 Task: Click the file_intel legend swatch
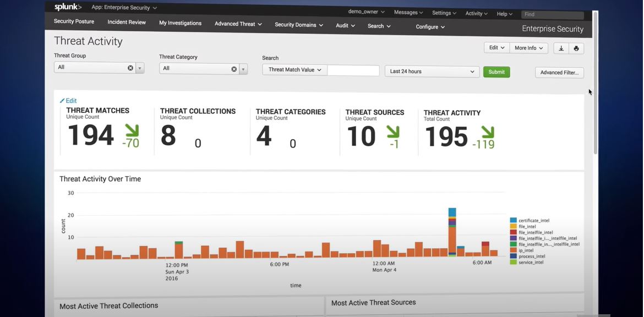point(513,226)
